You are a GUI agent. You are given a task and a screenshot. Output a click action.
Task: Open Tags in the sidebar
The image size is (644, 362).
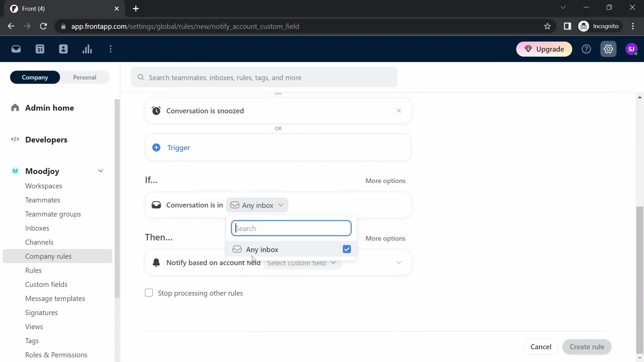[x=32, y=341]
